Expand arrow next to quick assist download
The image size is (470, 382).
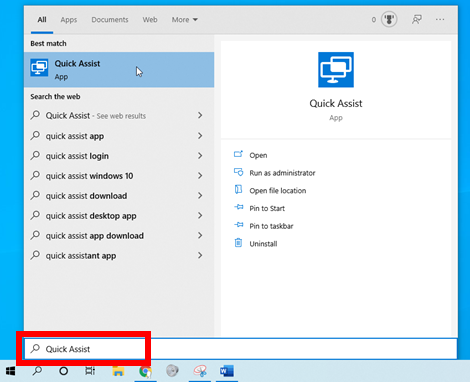coord(200,195)
